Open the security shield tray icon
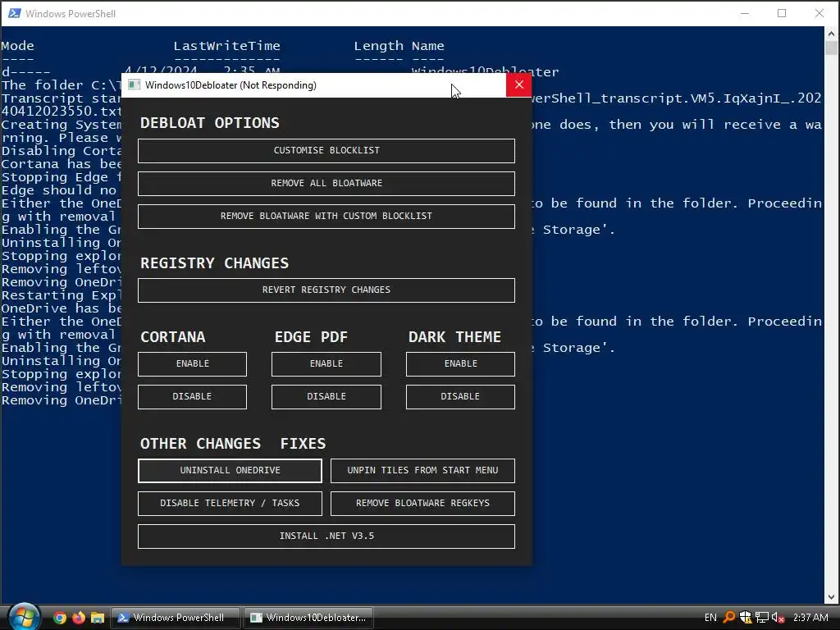The image size is (840, 630). [745, 618]
